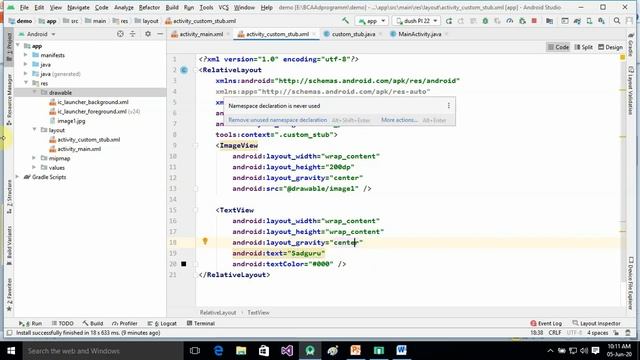Open the TODO tool window
Image resolution: width=640 pixels, height=360 pixels.
(x=63, y=323)
